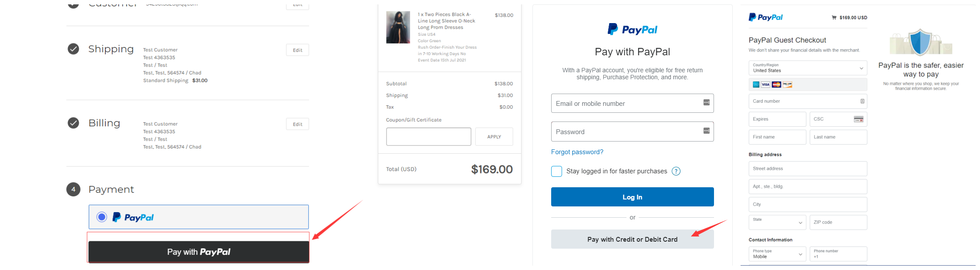This screenshot has height=270, width=980.
Task: Open the Phone type dropdown
Action: (777, 254)
